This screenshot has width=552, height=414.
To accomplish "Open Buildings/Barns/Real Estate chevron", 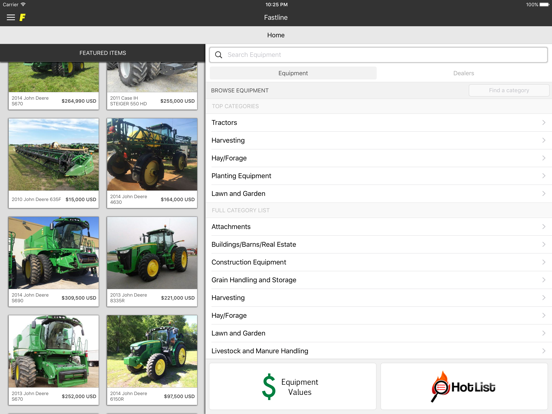I will click(544, 244).
